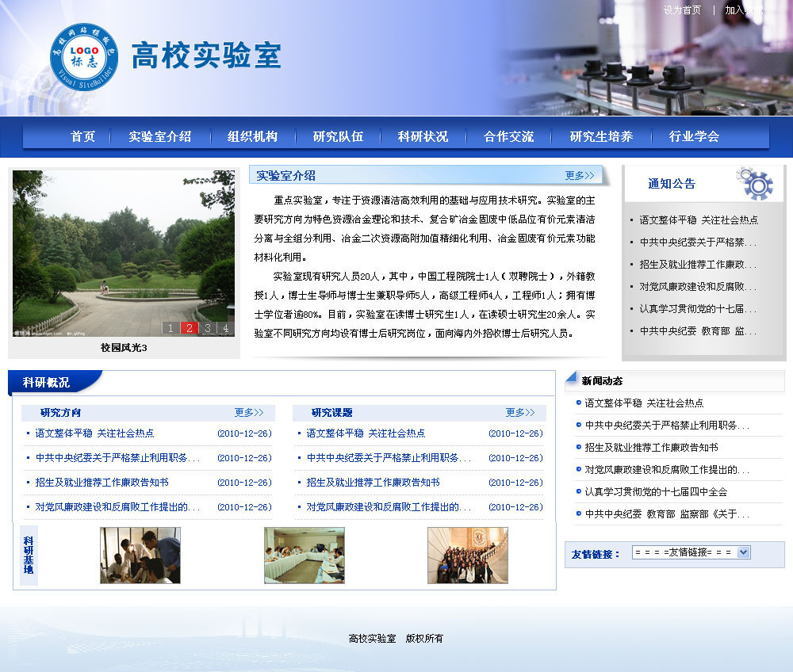The width and height of the screenshot is (793, 672).
Task: Open the 友情链接 dropdown
Action: coord(691,552)
